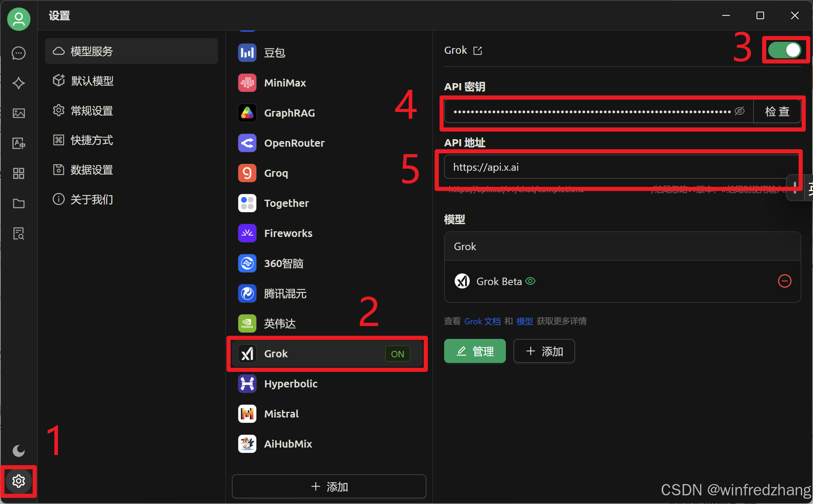Click the settings gear icon
Image resolution: width=813 pixels, height=504 pixels.
click(x=18, y=481)
